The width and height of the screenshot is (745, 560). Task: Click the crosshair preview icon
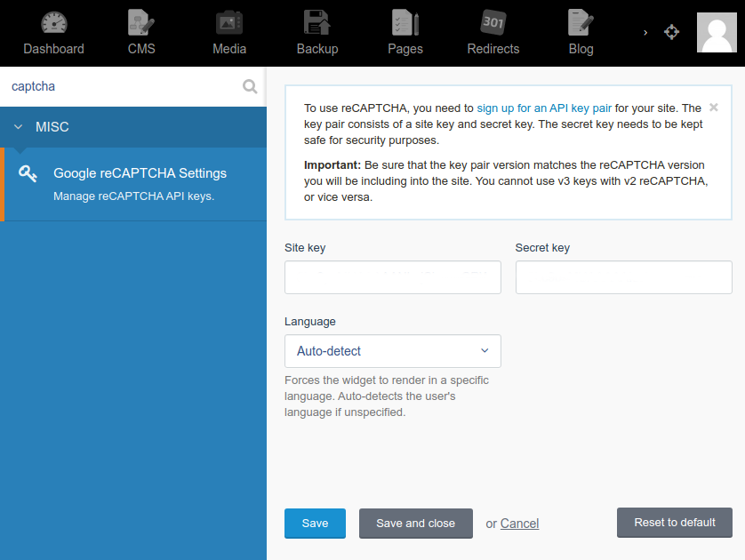671,32
